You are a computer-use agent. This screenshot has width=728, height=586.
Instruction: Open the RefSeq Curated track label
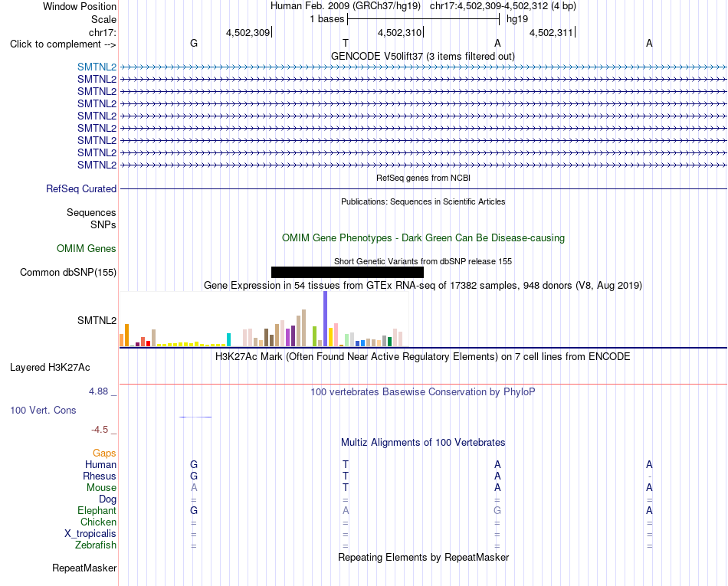click(80, 189)
